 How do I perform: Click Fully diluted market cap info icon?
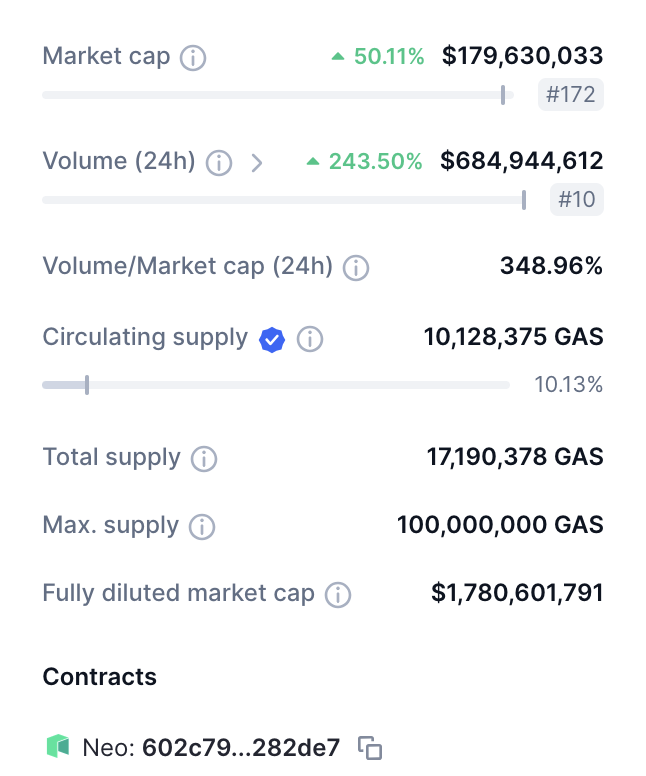[x=338, y=595]
